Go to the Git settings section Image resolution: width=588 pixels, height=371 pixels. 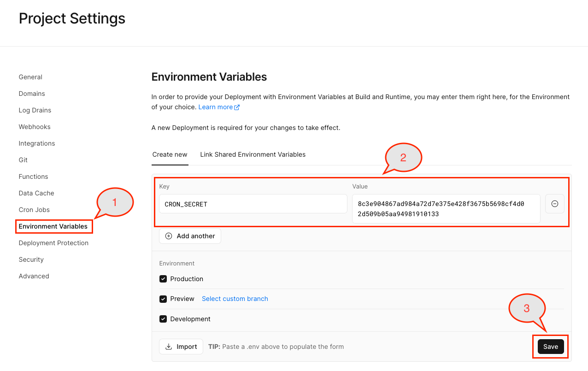(23, 160)
